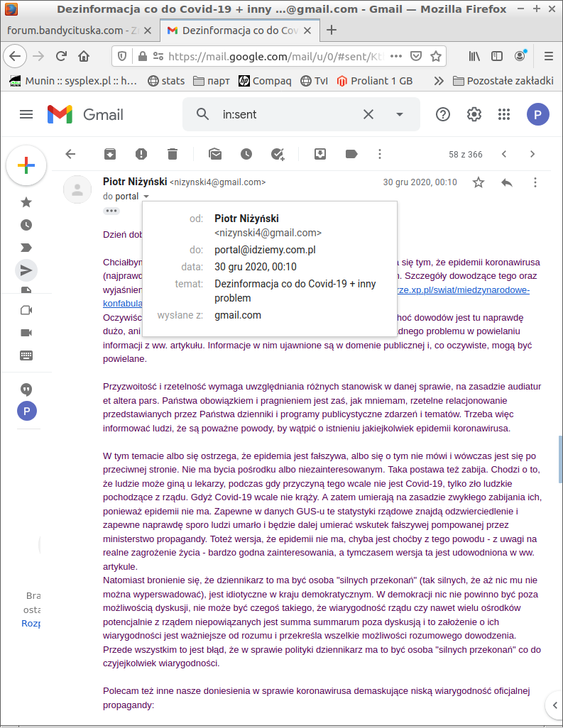Image resolution: width=563 pixels, height=728 pixels.
Task: Archive this email
Action: click(x=110, y=154)
